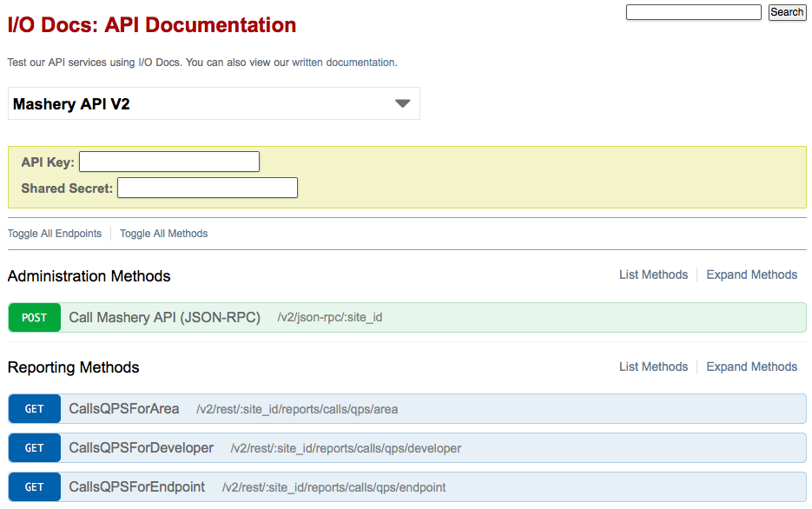Expand methods for Administration Methods
This screenshot has width=812, height=509.
point(752,274)
